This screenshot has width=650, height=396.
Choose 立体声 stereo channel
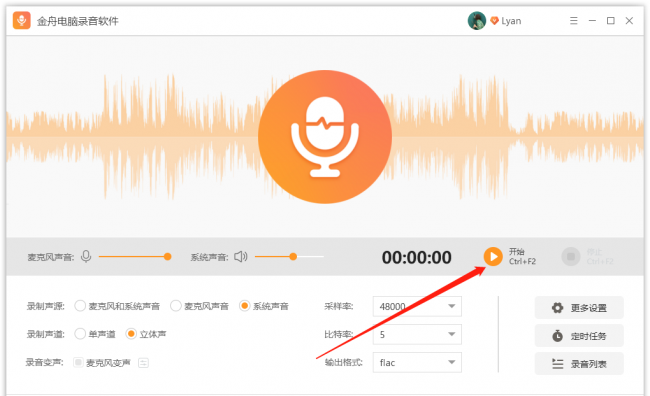(131, 334)
